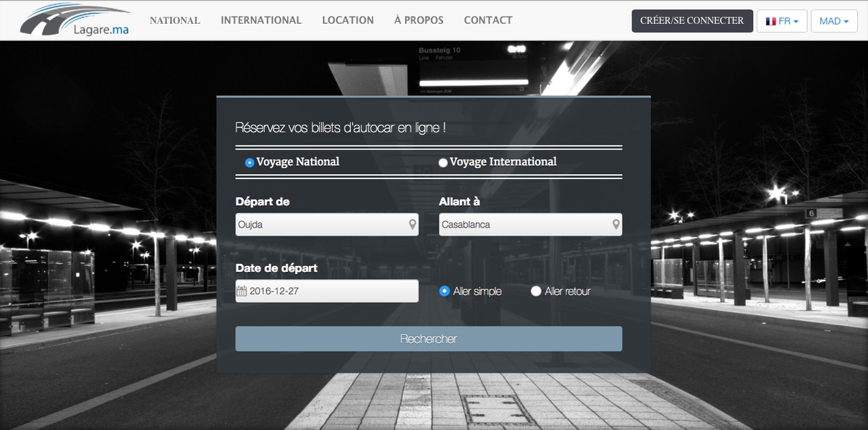Open the Contact page
Image resolution: width=868 pixels, height=430 pixels.
[x=488, y=20]
